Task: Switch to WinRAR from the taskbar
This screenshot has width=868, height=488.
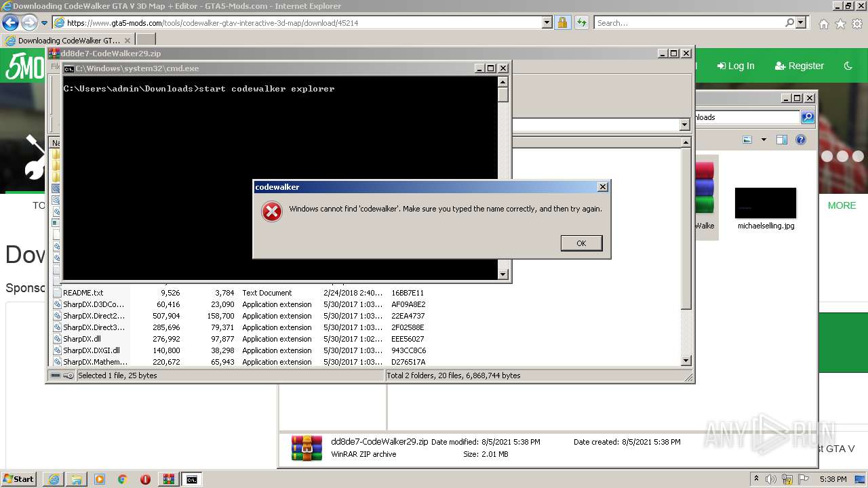Action: click(x=169, y=479)
